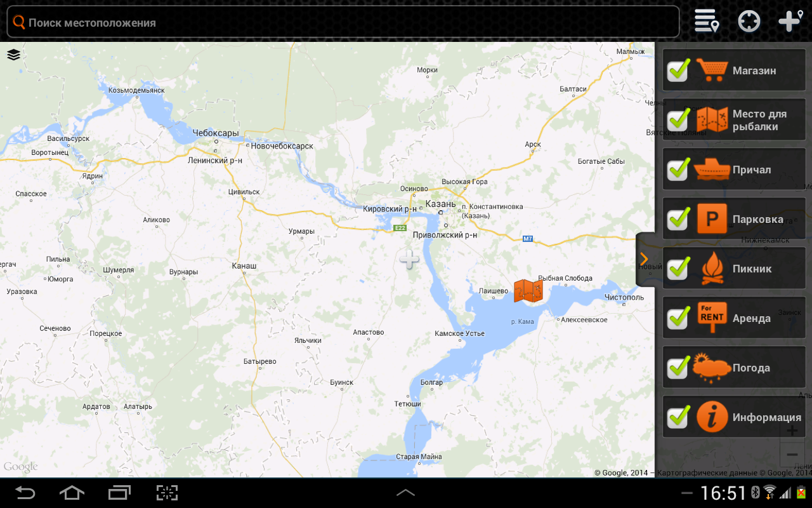
Task: Open Android home screen button
Action: point(71,493)
